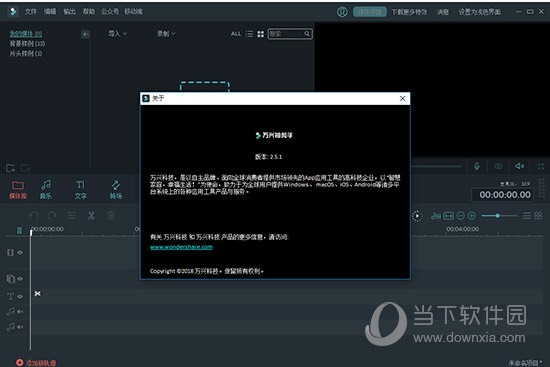Viewport: 550px width, 367px height.
Task: Select My Media folder in library
Action: [26, 34]
